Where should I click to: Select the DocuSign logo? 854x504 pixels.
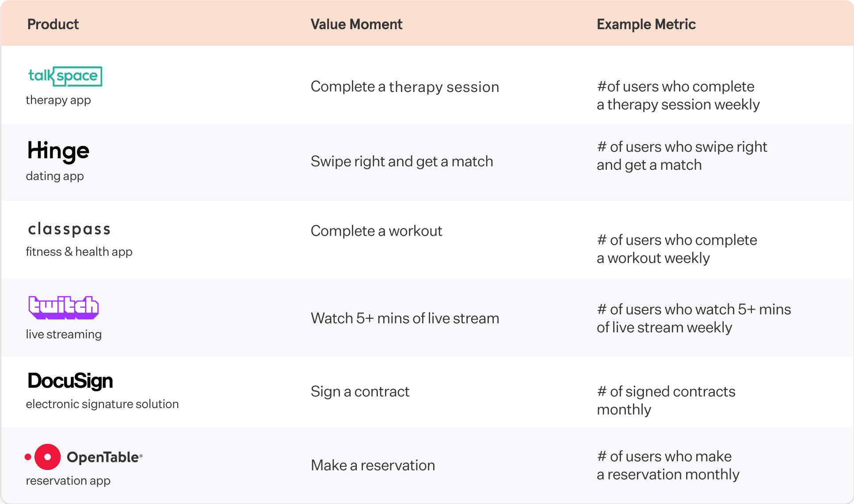click(70, 381)
